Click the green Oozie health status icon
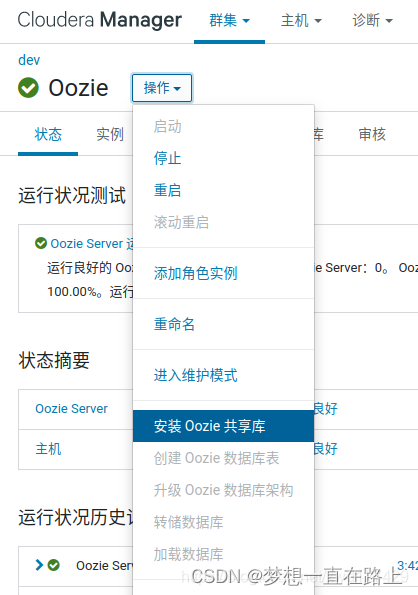 28,88
